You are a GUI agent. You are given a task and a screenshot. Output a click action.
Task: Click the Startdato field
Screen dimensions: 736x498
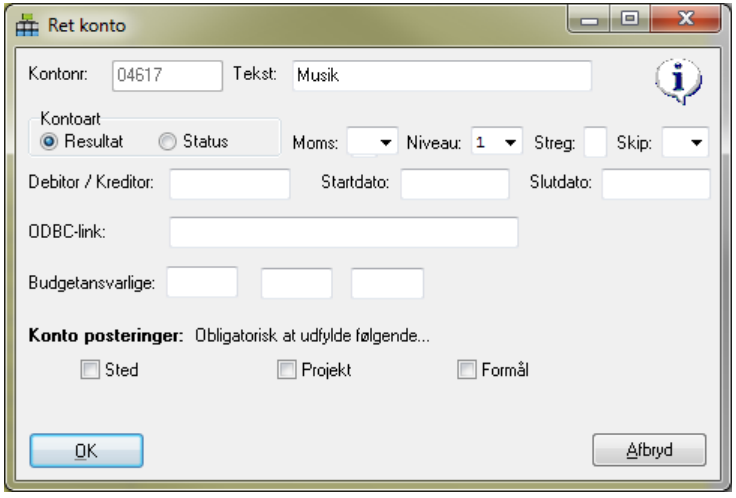[x=455, y=184]
